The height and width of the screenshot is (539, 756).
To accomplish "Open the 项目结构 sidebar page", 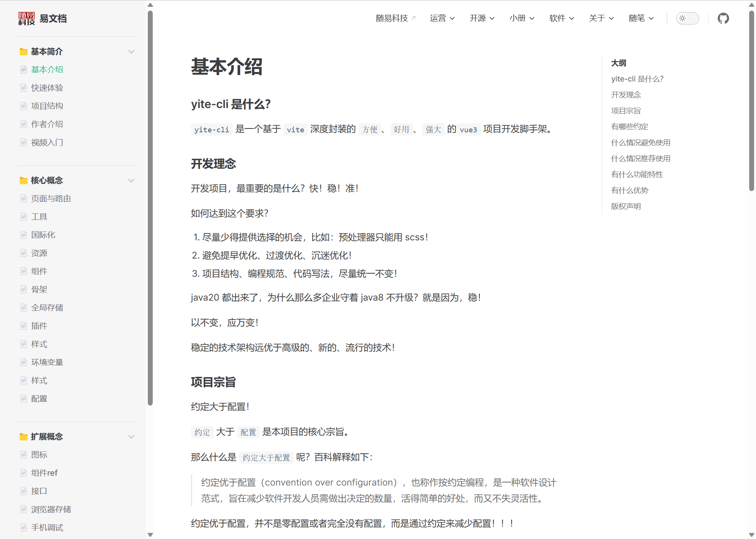I will point(47,106).
